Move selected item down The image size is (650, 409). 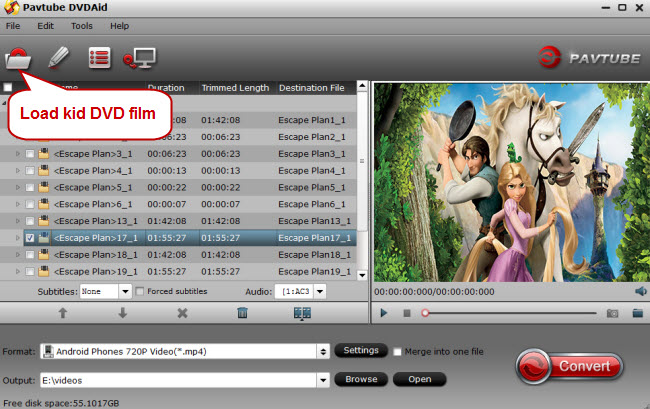(123, 313)
